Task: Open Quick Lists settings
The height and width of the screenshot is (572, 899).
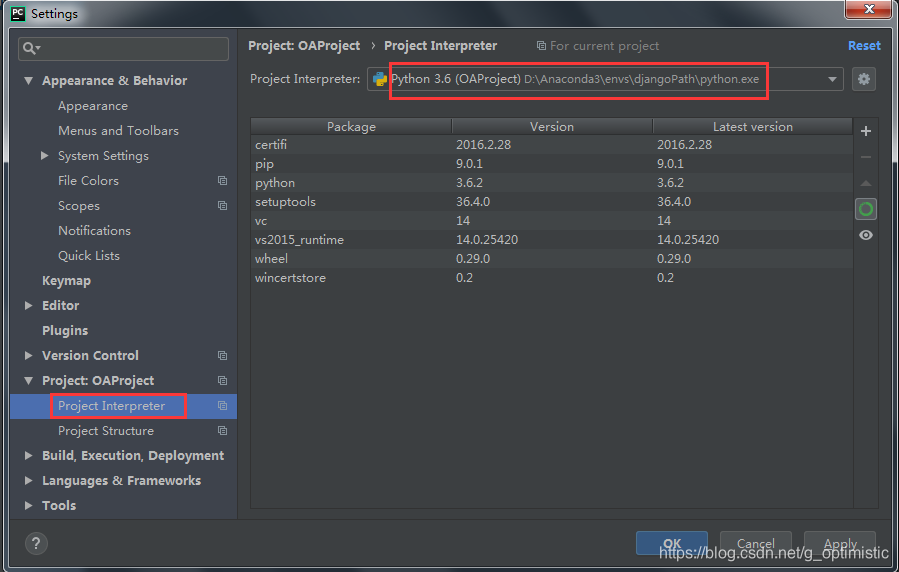Action: [89, 256]
